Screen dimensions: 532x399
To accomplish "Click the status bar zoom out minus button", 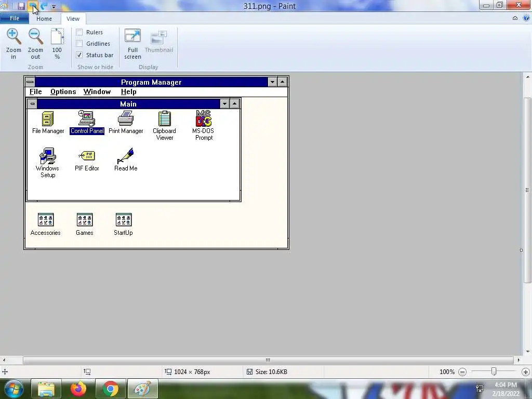I will (x=462, y=372).
